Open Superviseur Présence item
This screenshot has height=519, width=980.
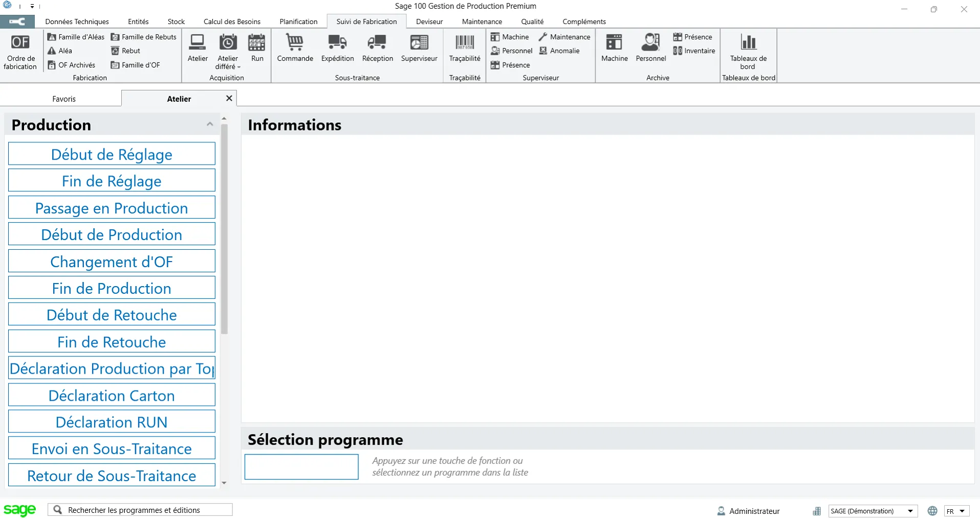pyautogui.click(x=510, y=65)
